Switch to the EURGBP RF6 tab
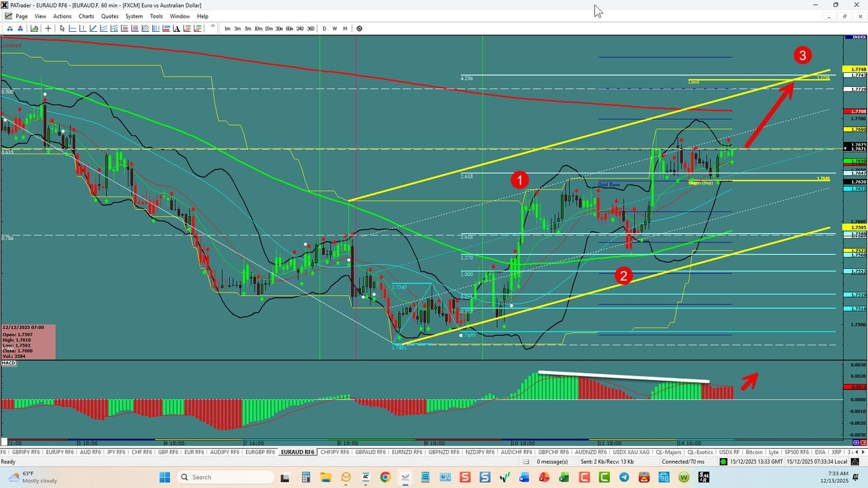Image resolution: width=868 pixels, height=488 pixels. point(260,452)
